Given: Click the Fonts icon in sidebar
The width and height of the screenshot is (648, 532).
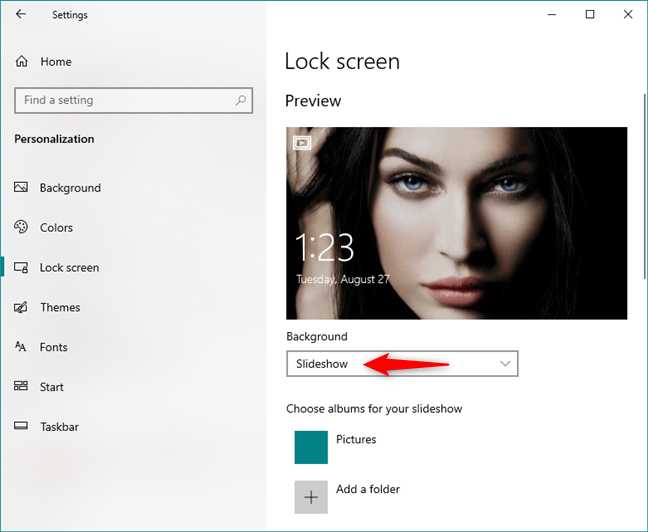Looking at the screenshot, I should pos(21,347).
